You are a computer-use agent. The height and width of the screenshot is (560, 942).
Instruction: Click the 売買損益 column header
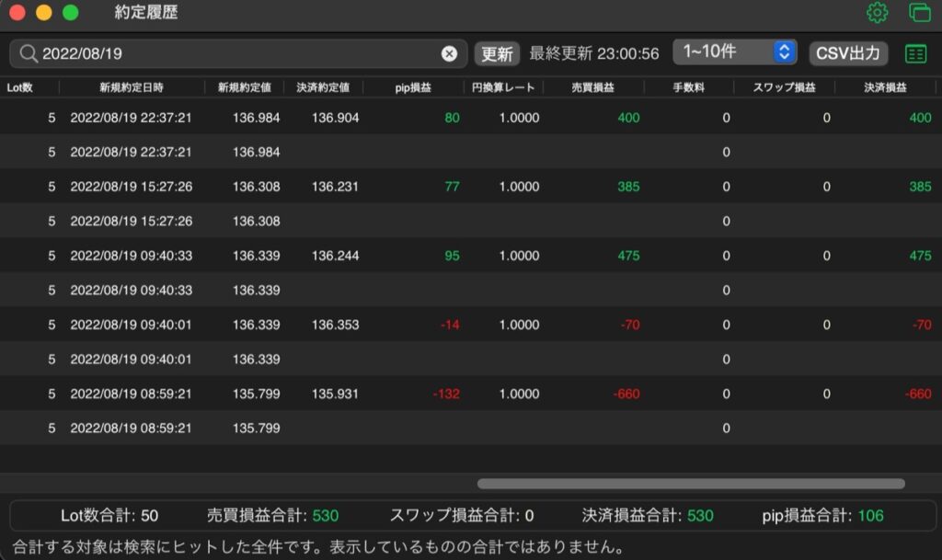coord(592,87)
